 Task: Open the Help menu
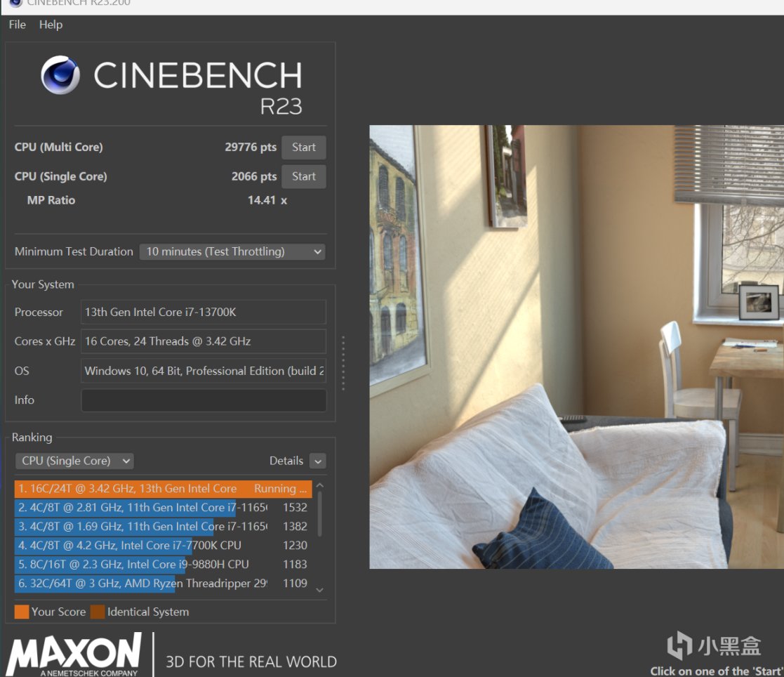point(51,25)
